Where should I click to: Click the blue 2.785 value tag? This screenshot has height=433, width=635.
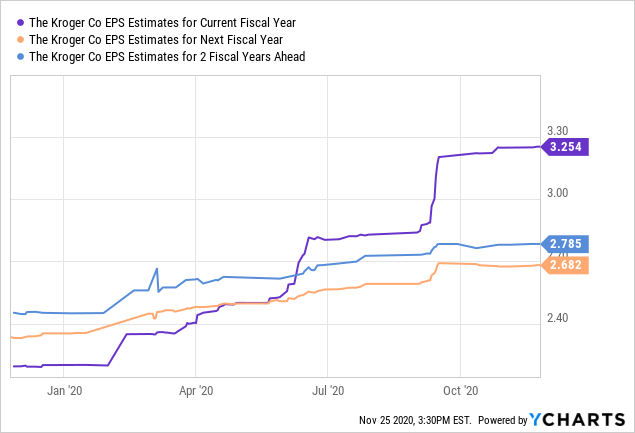click(x=567, y=243)
